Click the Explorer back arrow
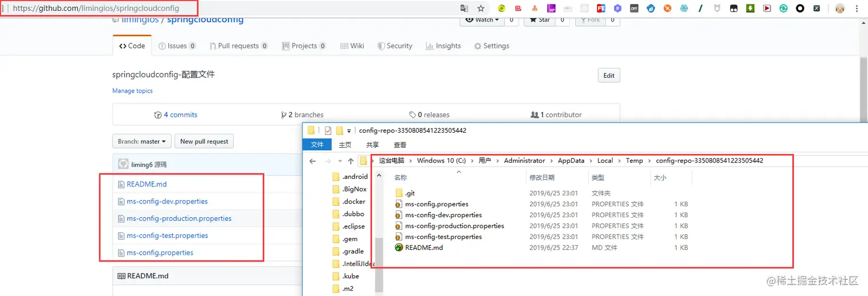The width and height of the screenshot is (868, 296). coord(312,161)
